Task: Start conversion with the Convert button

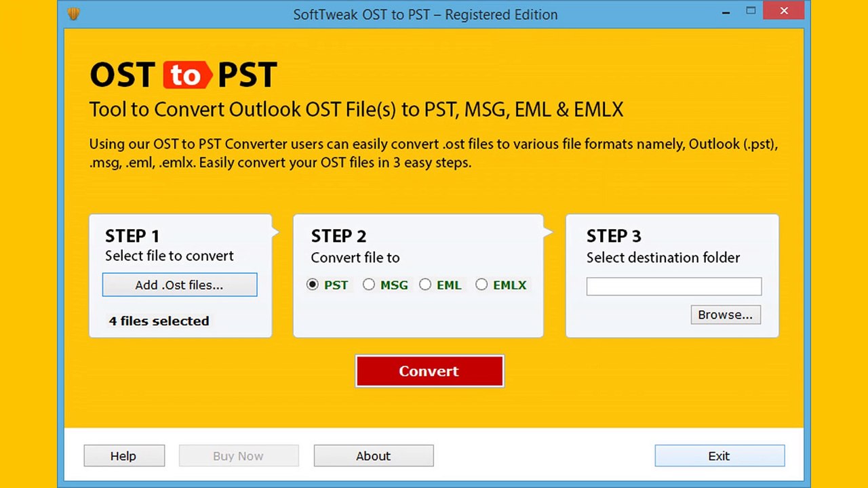Action: (429, 371)
